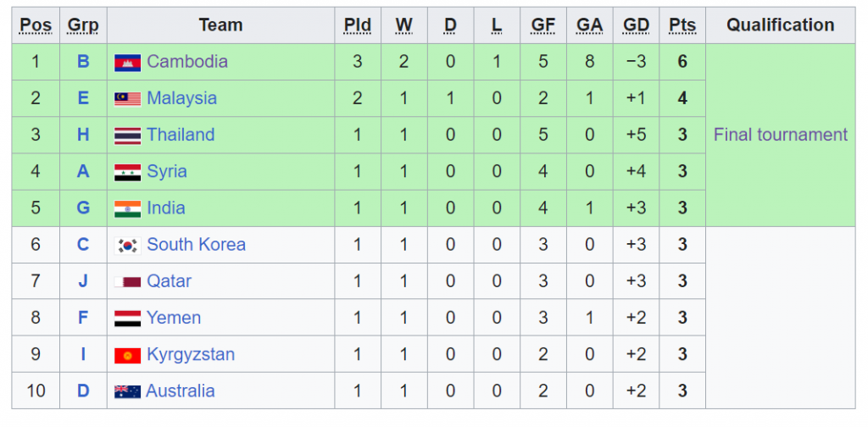Click the GA column header
The width and height of the screenshot is (868, 427).
click(x=590, y=25)
